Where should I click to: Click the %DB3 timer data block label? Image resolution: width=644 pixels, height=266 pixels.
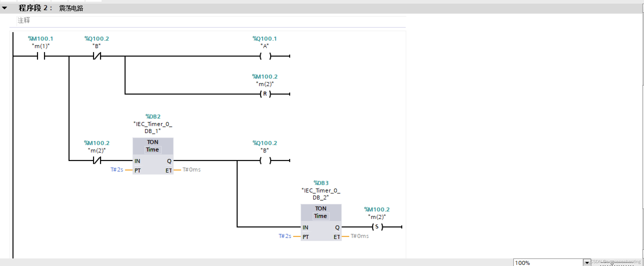(x=321, y=183)
